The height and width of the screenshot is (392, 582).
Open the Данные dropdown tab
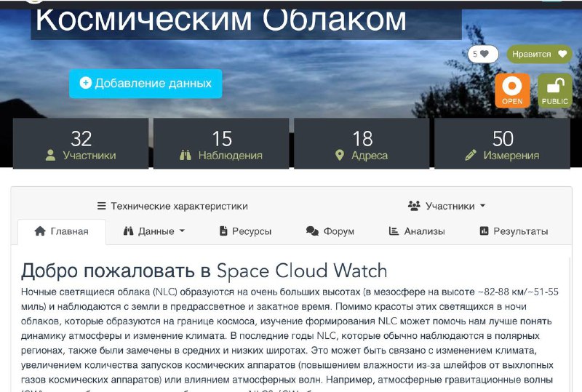click(x=154, y=231)
